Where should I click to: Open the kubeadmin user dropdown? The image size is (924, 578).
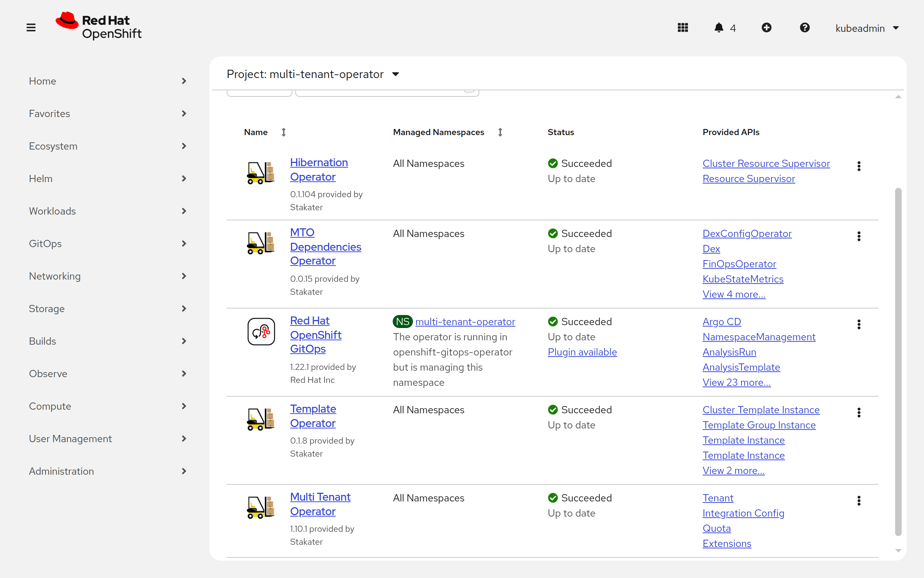tap(867, 28)
